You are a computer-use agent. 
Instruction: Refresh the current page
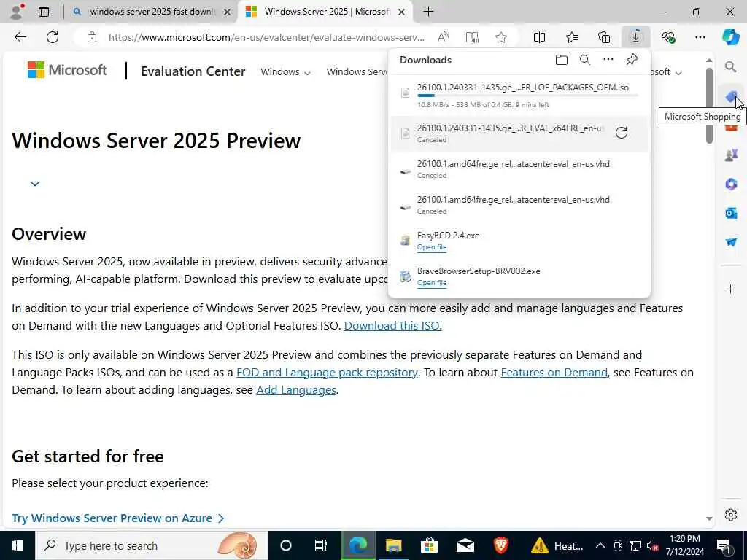pos(53,37)
